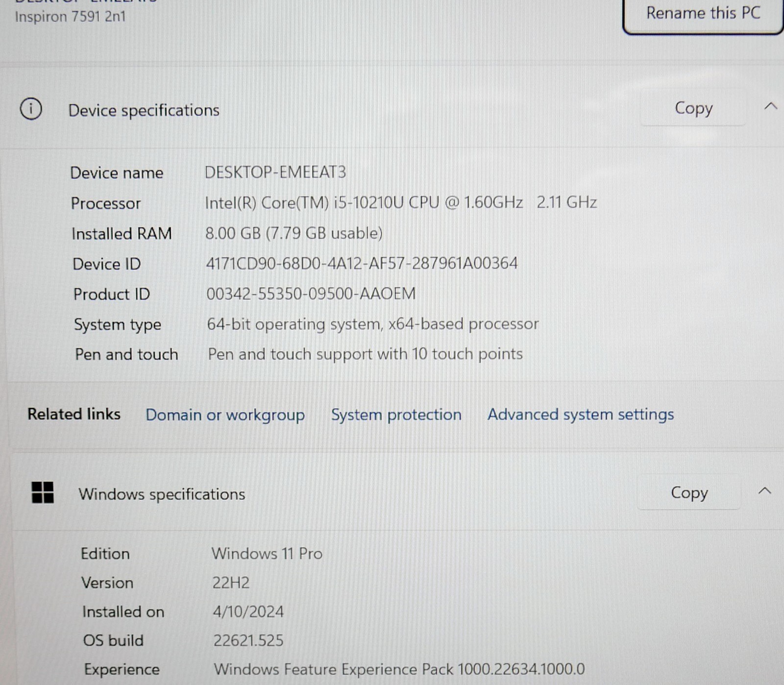
Task: Click the version value 22H2
Action: click(231, 583)
